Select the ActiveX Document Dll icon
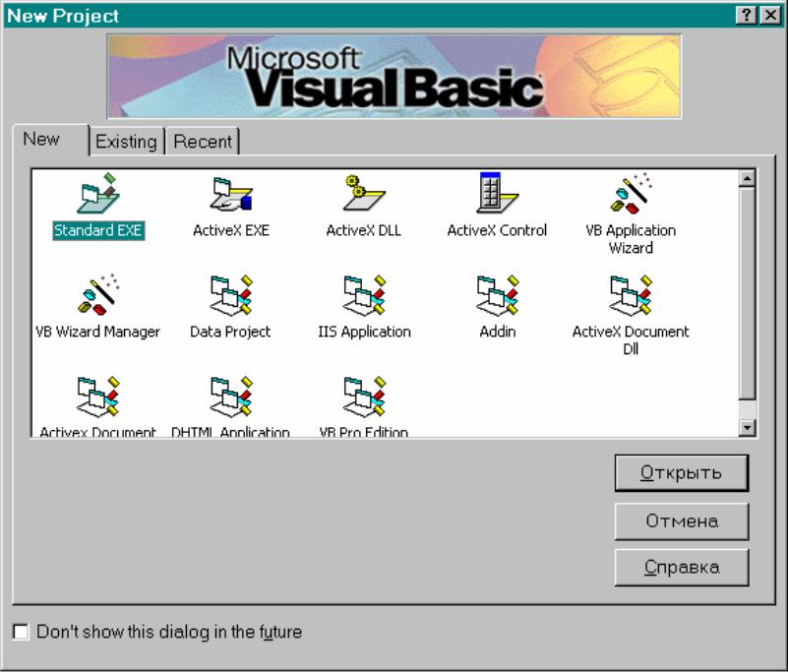 pyautogui.click(x=631, y=295)
